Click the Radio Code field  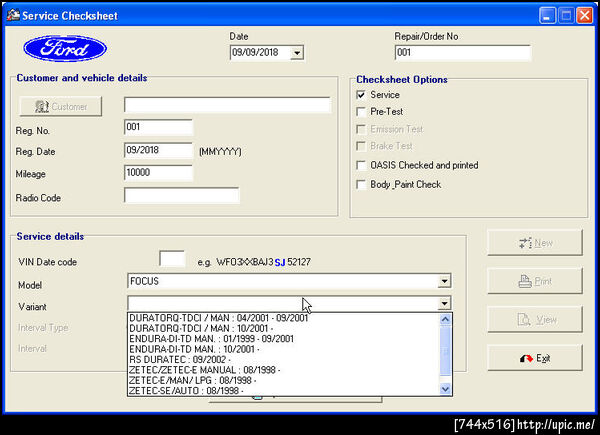[182, 196]
